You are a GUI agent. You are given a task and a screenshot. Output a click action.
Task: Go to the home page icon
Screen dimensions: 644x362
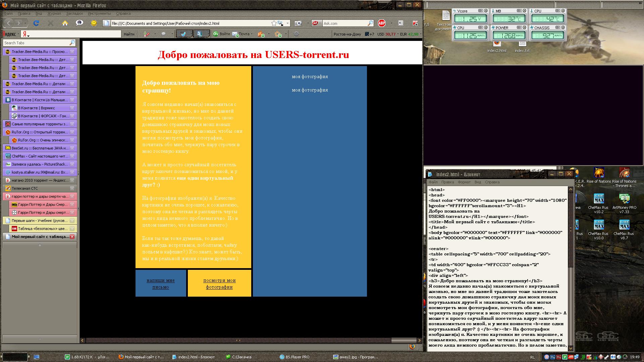click(65, 23)
